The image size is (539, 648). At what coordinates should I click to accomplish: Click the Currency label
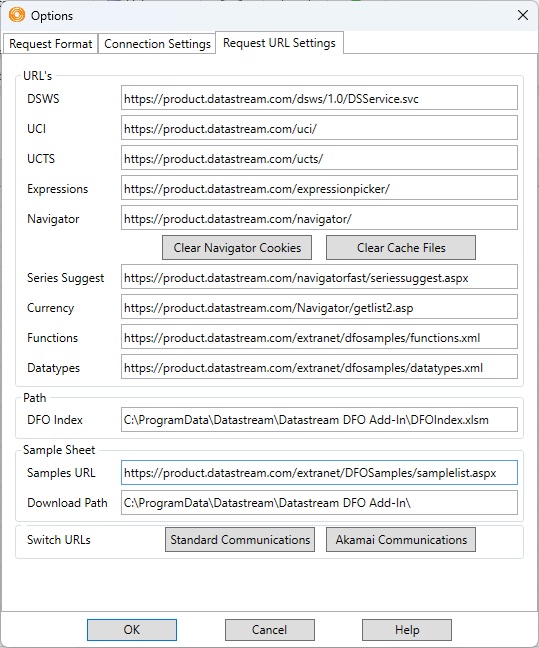coord(50,308)
